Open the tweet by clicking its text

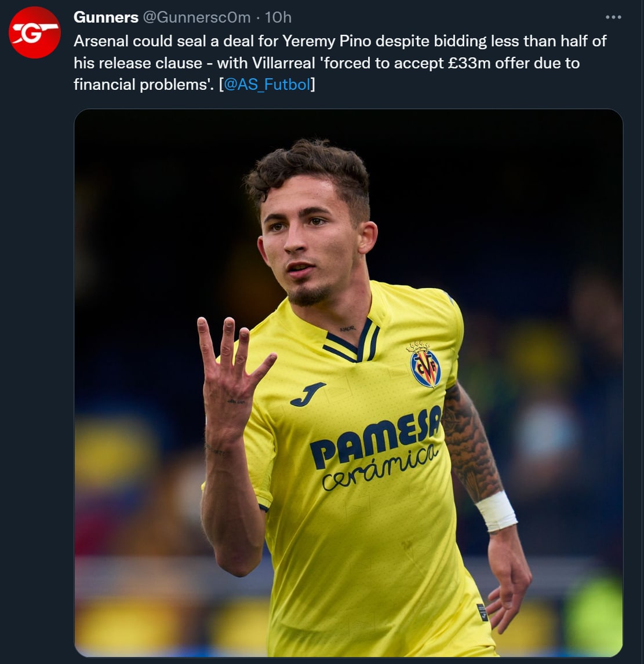pyautogui.click(x=340, y=63)
